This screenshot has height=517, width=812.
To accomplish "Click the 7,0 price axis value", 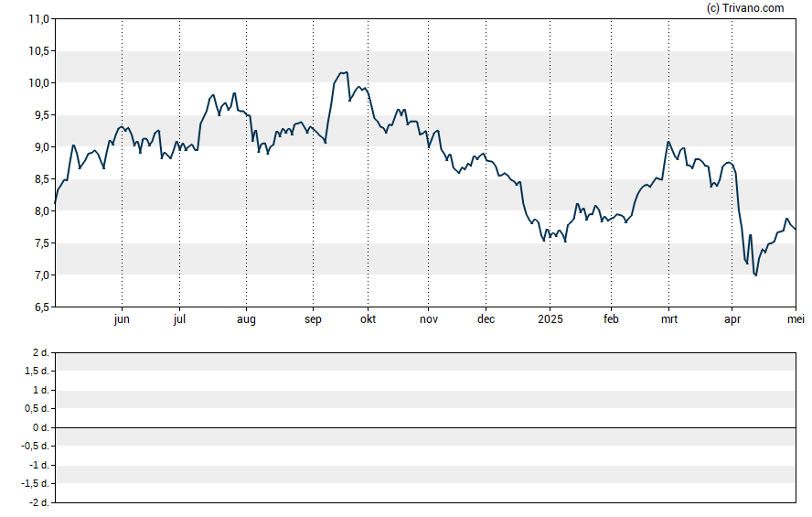I will pos(42,275).
